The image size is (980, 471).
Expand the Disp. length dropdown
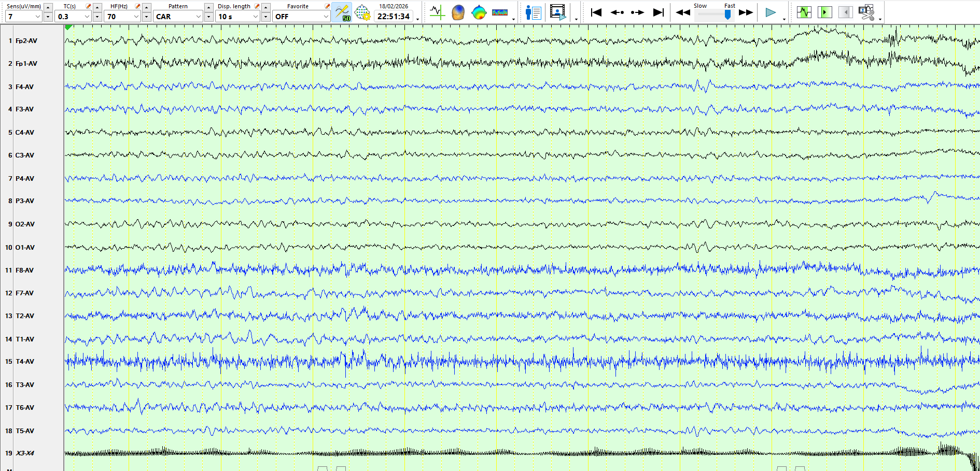255,17
